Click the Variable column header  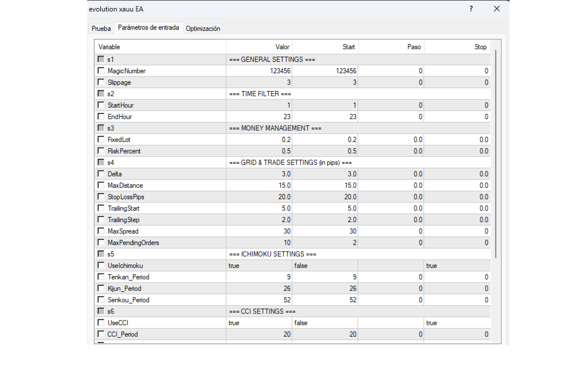click(160, 47)
